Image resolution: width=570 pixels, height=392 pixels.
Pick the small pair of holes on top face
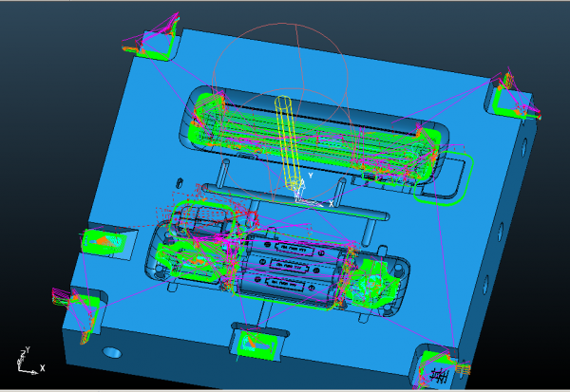click(178, 179)
